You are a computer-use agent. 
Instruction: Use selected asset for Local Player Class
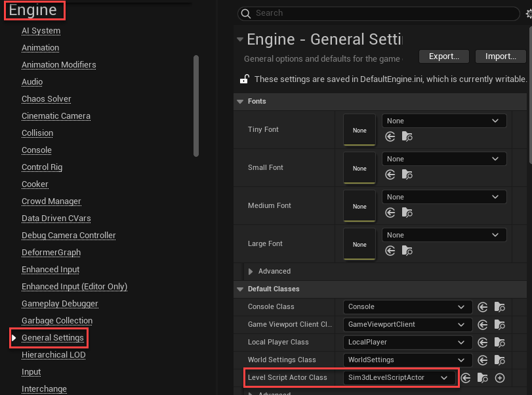tap(483, 342)
